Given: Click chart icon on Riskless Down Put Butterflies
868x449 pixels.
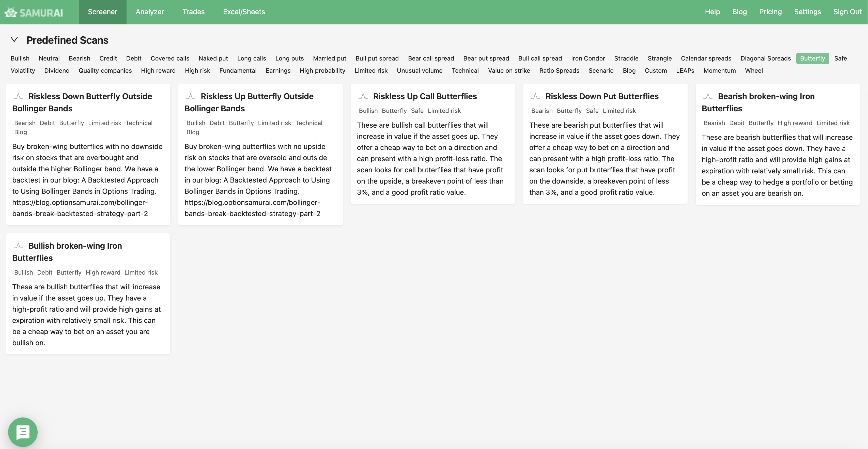Looking at the screenshot, I should (x=535, y=96).
